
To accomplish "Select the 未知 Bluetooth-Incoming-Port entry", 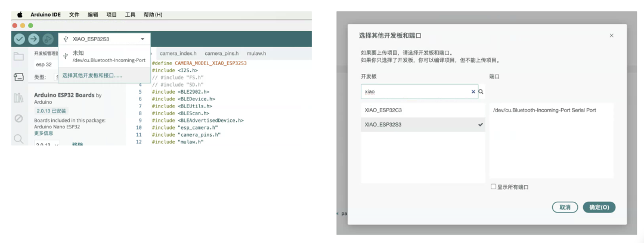I will [105, 57].
